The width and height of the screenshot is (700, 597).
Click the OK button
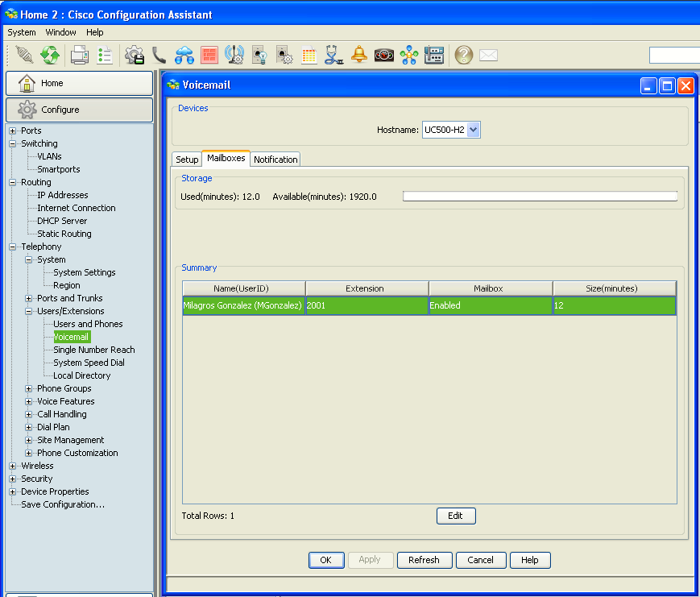tap(326, 560)
